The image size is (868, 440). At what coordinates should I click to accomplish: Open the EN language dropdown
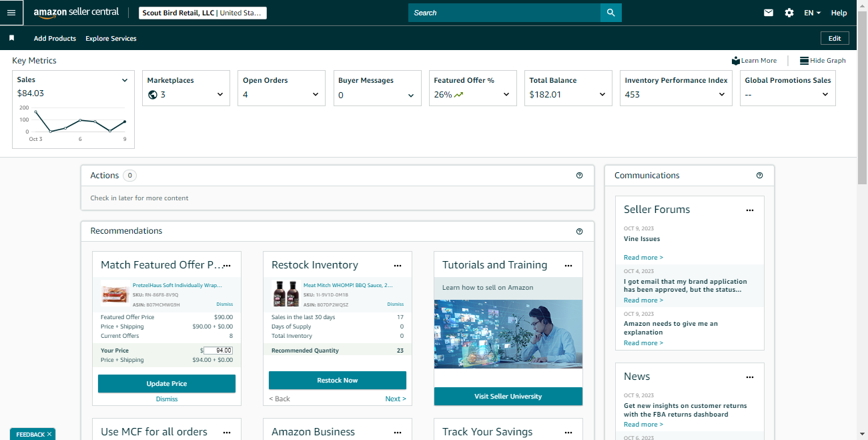click(812, 13)
